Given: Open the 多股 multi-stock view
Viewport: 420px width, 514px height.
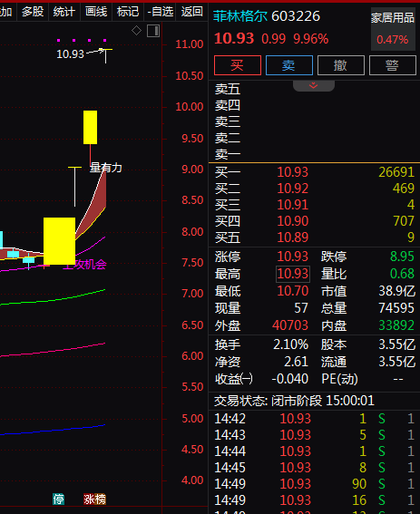Looking at the screenshot, I should (x=33, y=12).
